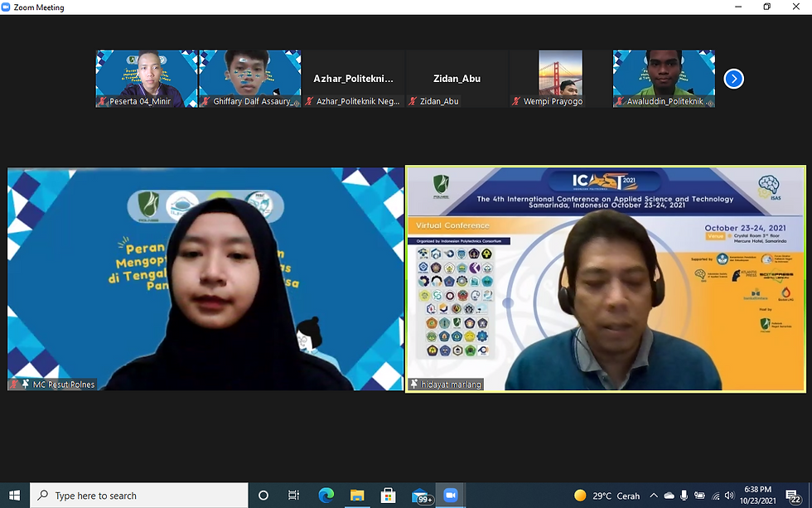Click pin icon beside hidayat marlang
Image resolution: width=812 pixels, height=508 pixels.
click(413, 385)
